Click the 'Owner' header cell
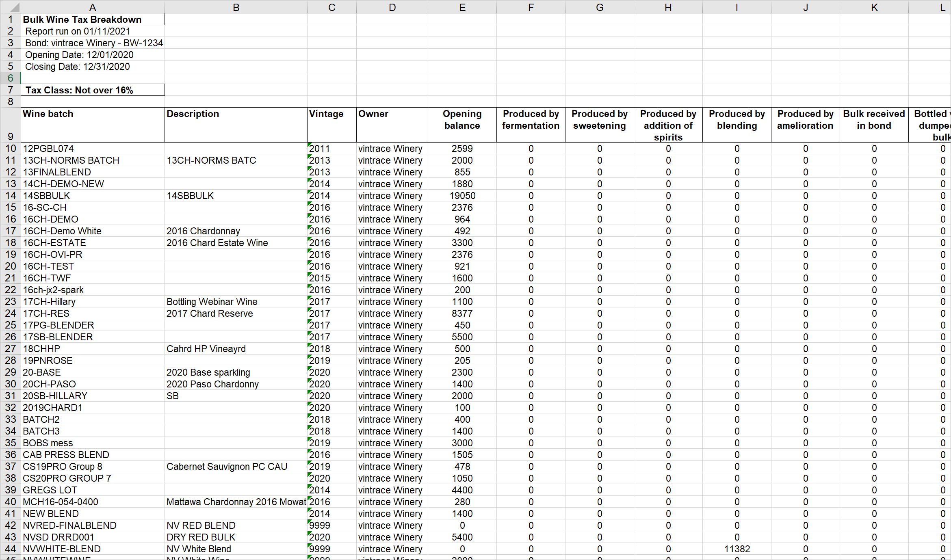 pos(392,125)
